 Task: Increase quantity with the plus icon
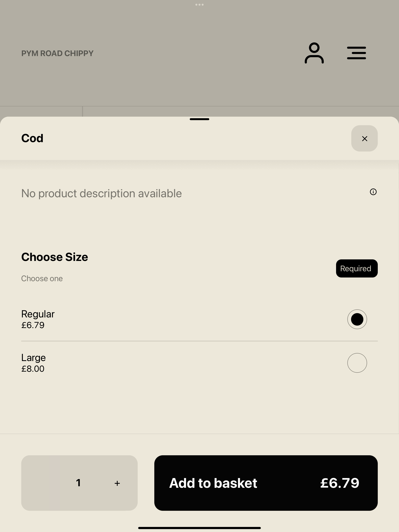117,483
